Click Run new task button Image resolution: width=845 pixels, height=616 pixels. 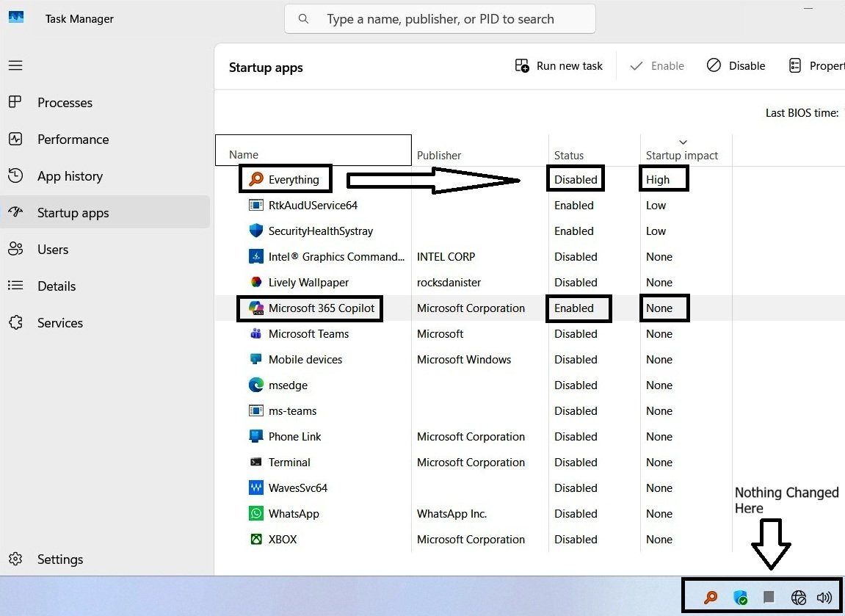click(x=559, y=66)
